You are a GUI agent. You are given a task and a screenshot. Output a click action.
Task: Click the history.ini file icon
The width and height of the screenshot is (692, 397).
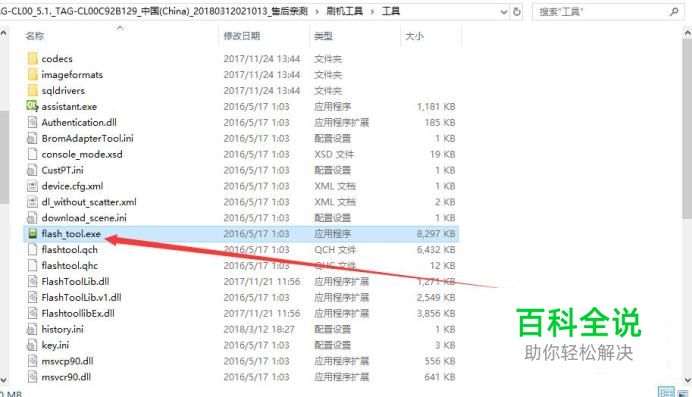[x=32, y=329]
